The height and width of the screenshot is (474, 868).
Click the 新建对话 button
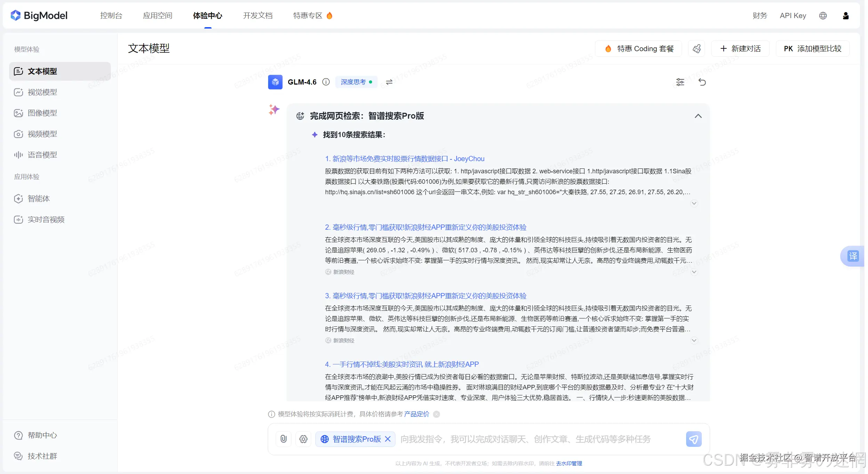[x=740, y=49]
